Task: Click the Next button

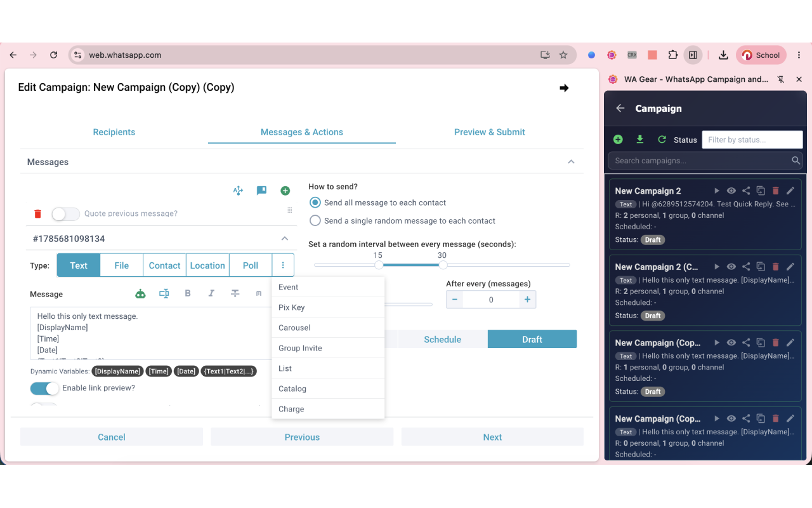Action: 492,437
